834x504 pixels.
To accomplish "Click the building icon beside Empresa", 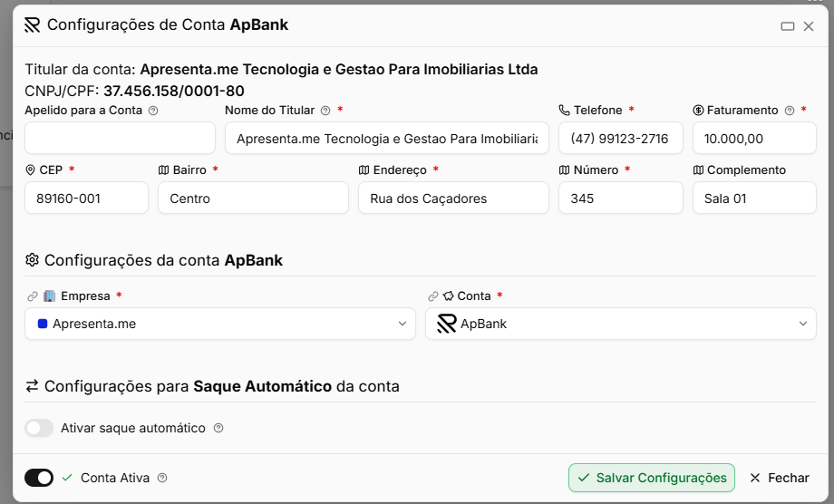I will click(x=50, y=296).
